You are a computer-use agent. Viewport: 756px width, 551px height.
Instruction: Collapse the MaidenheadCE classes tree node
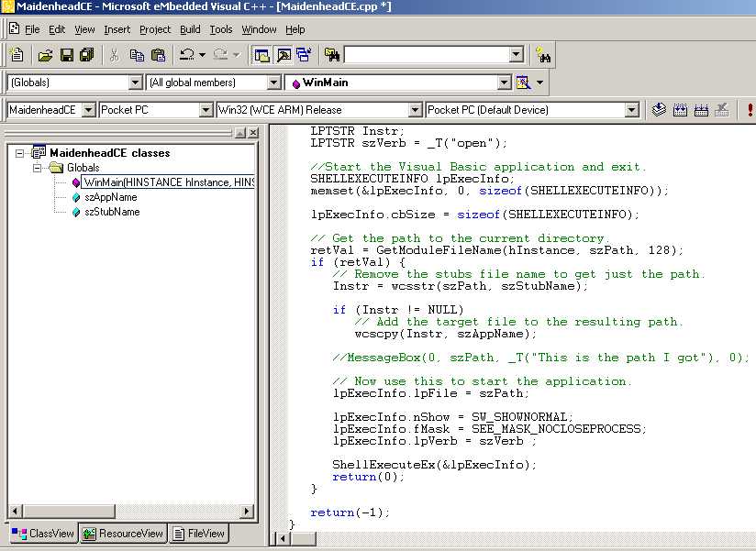pos(20,153)
